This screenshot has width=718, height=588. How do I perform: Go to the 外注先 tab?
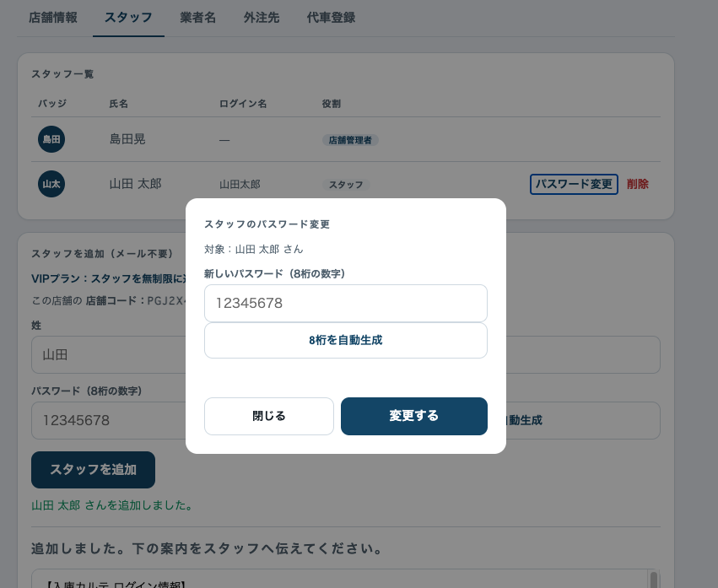(261, 18)
